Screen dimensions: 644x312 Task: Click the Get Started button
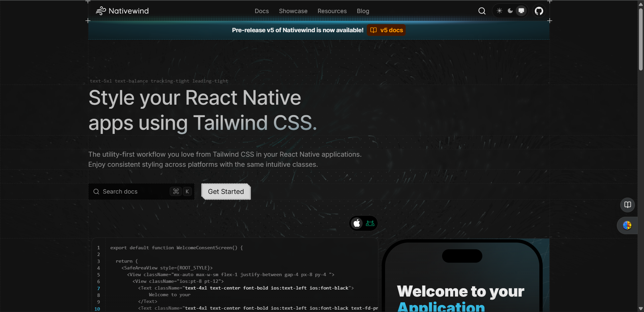click(x=226, y=192)
